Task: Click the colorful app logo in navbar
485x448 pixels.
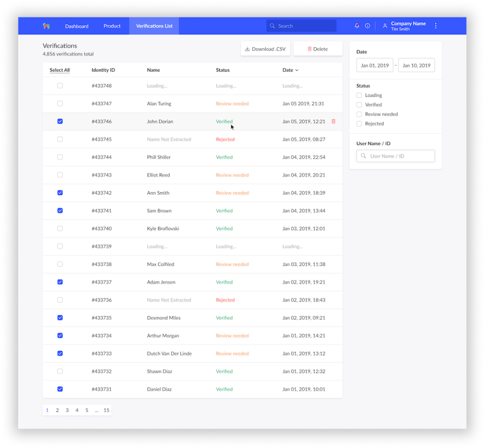Action: coord(46,26)
